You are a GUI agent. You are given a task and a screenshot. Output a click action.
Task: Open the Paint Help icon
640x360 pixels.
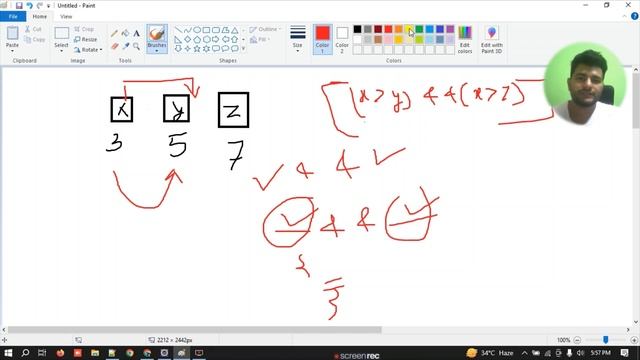click(634, 16)
